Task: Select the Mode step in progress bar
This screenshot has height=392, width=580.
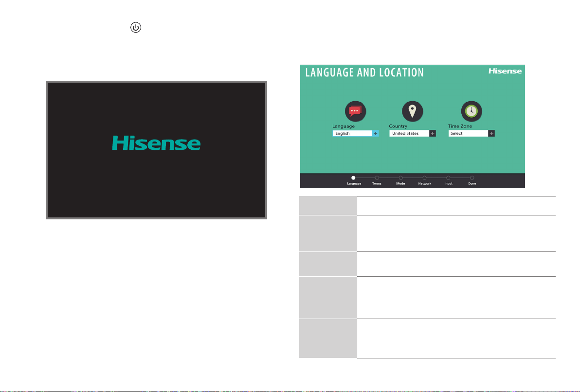Action: click(400, 180)
